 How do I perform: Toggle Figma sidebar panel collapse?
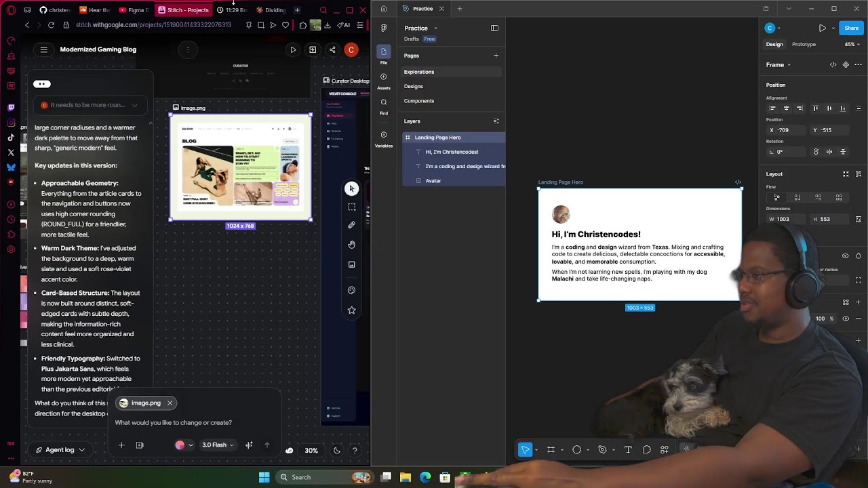click(x=494, y=28)
